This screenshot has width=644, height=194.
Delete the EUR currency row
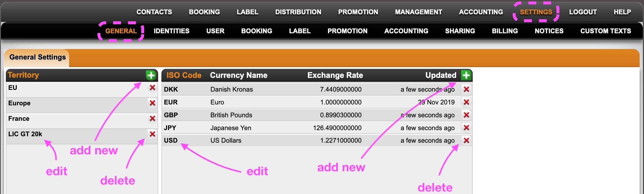pos(466,102)
